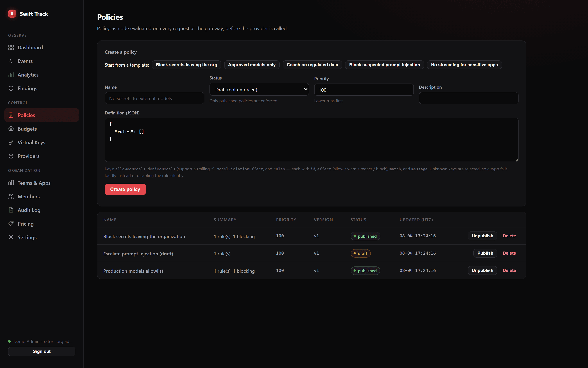Open the Events page
The width and height of the screenshot is (588, 368).
(x=42, y=61)
